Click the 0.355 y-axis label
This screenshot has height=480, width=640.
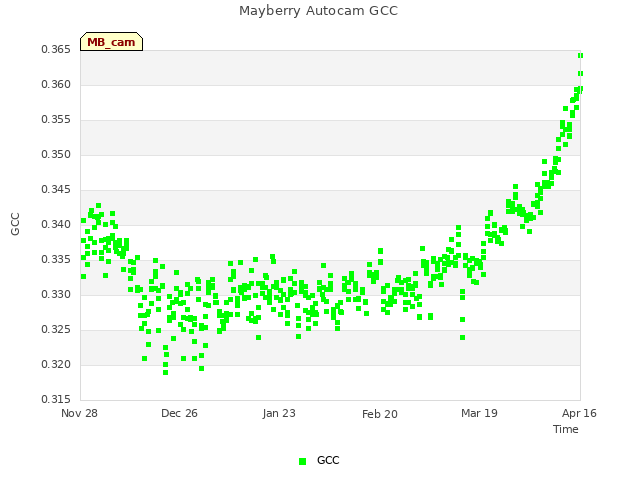point(56,120)
